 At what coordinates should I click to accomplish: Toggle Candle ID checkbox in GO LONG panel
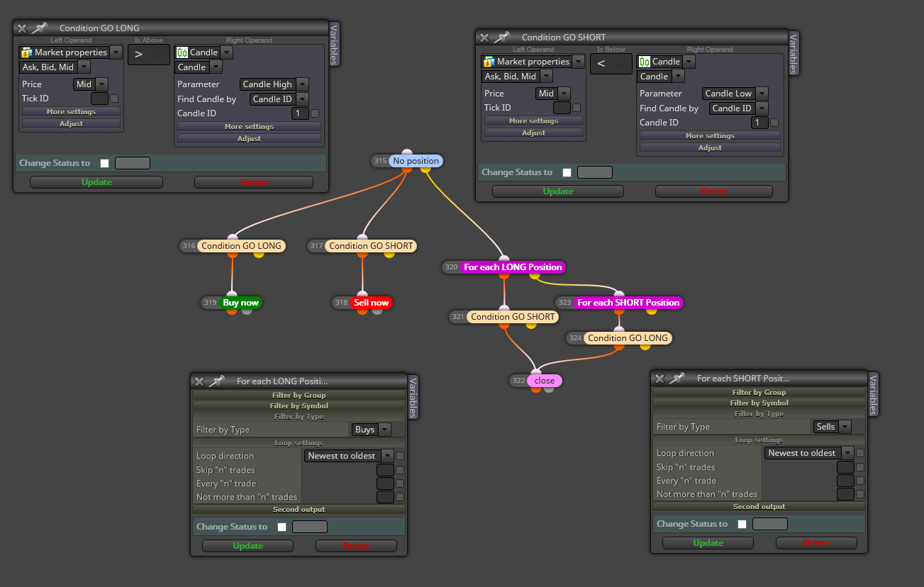pos(315,113)
